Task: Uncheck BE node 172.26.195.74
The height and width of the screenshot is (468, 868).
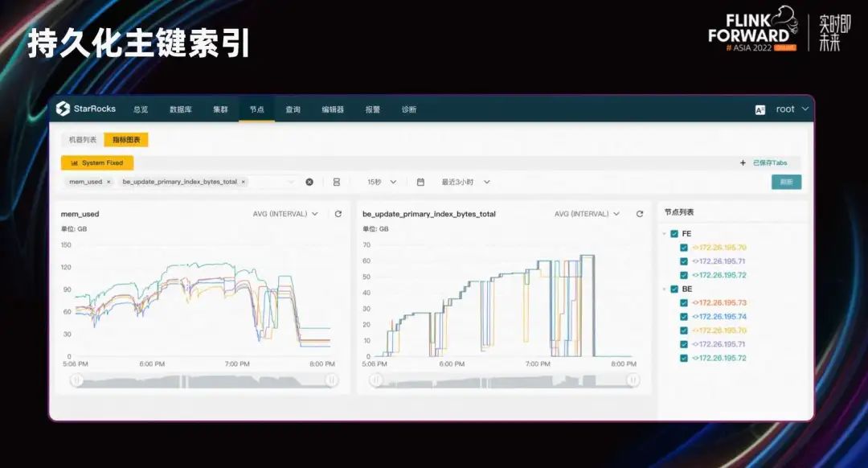Action: [x=684, y=317]
